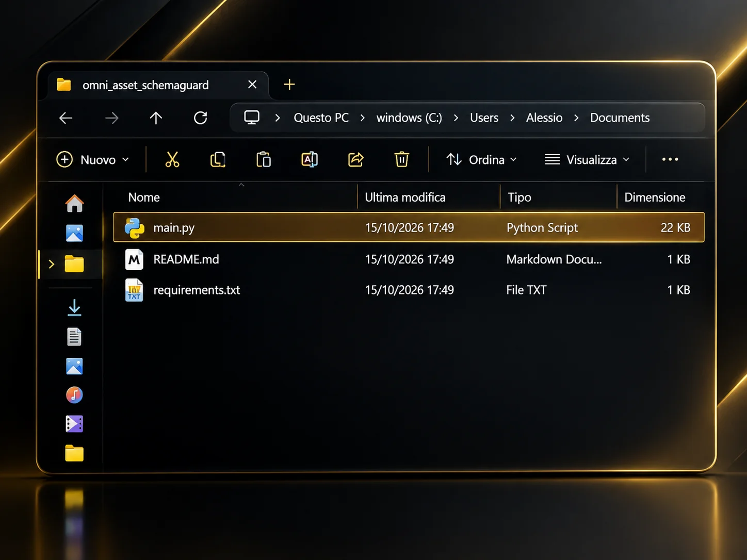Sort by the Nome column header
The image size is (747, 560).
[x=144, y=197]
